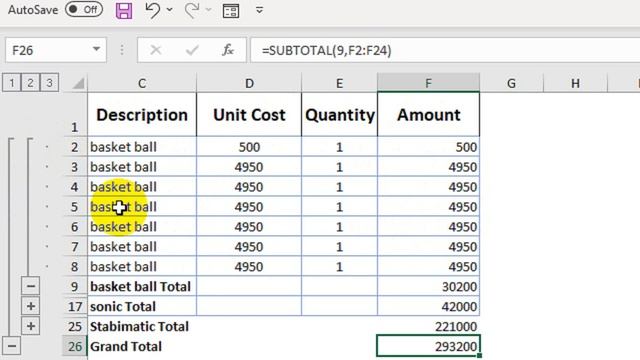Toggle the AutoSave switch
This screenshot has width=640, height=360.
tap(84, 9)
